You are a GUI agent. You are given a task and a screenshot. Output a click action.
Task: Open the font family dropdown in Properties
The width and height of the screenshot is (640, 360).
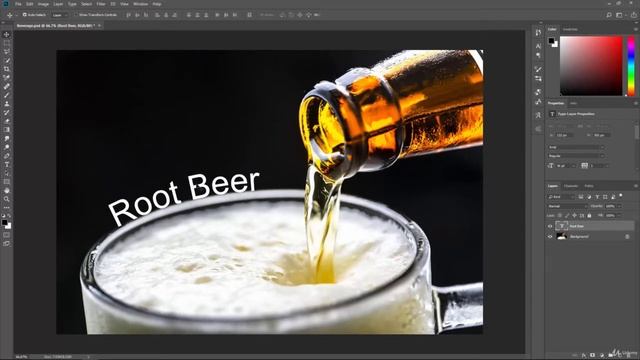[x=576, y=147]
